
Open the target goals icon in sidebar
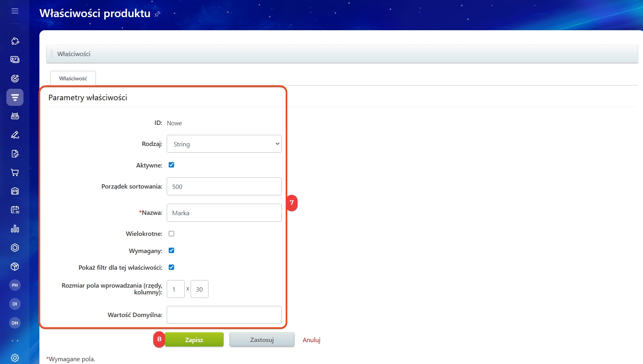coord(15,78)
